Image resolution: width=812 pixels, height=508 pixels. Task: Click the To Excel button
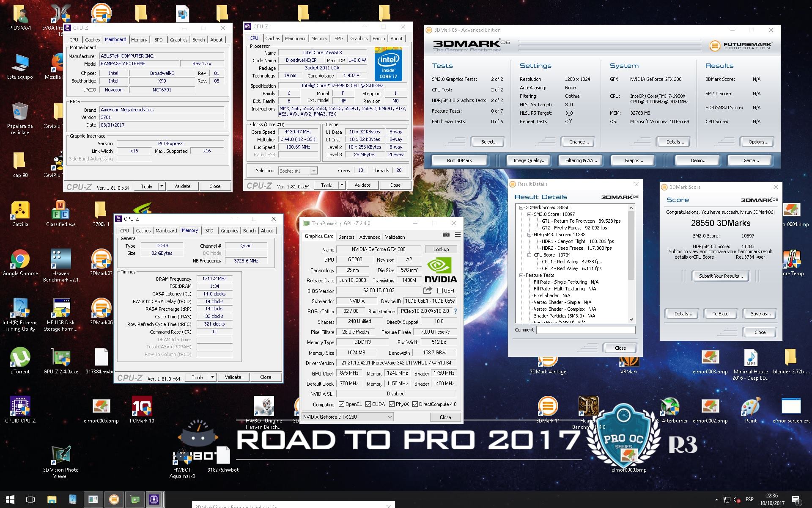721,314
